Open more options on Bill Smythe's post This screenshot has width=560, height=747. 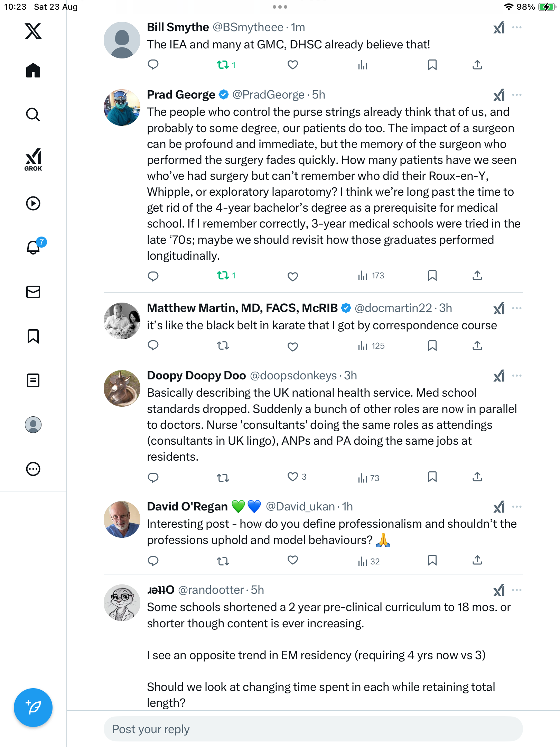pos(517,27)
